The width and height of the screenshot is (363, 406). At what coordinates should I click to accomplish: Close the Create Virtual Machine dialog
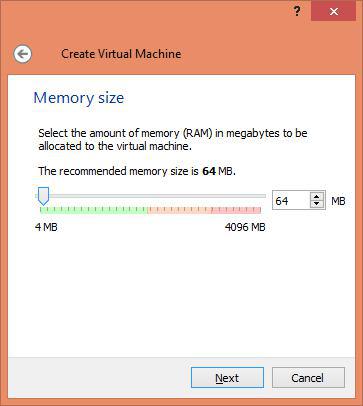333,12
